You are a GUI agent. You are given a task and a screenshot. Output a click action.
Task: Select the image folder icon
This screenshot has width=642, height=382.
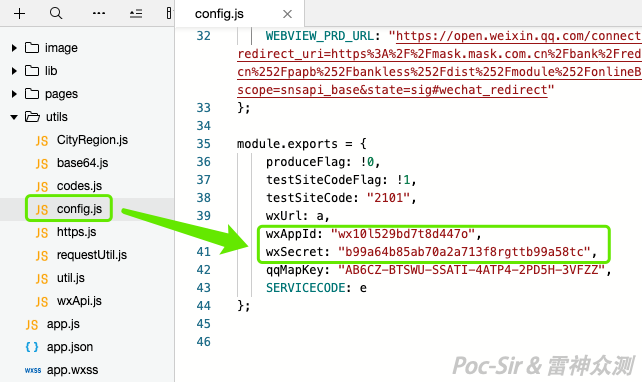click(32, 48)
